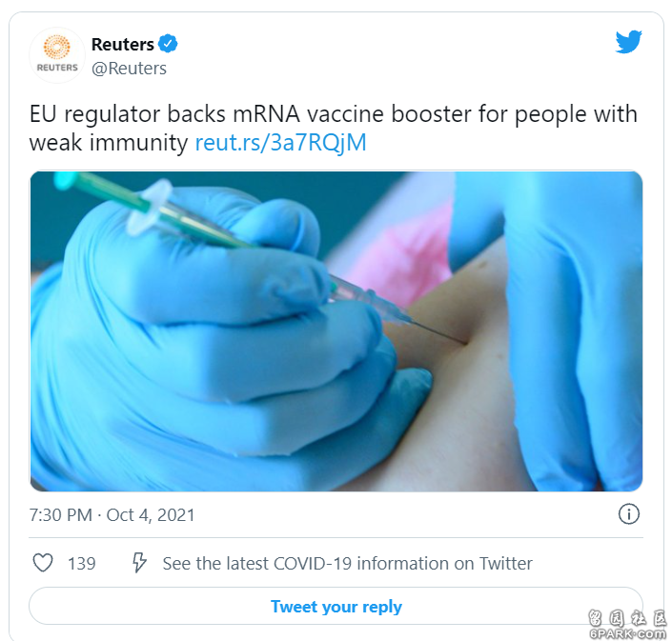Click the lightning bolt COVID-19 icon

(139, 563)
